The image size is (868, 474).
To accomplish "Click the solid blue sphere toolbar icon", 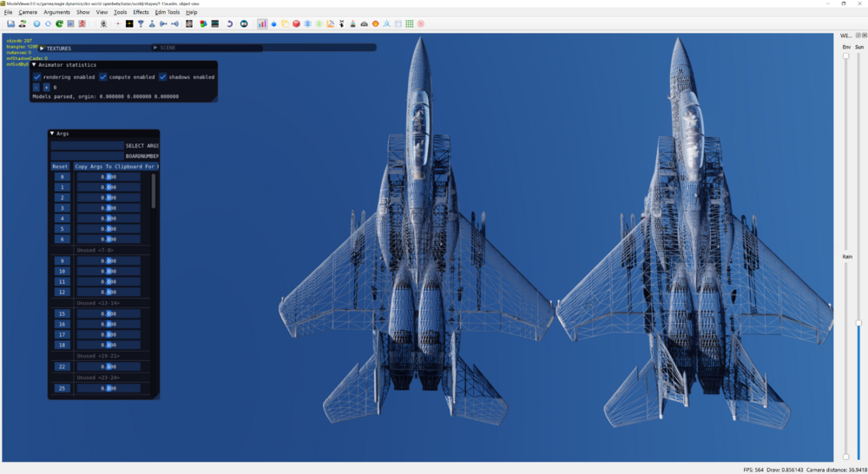I will 36,23.
